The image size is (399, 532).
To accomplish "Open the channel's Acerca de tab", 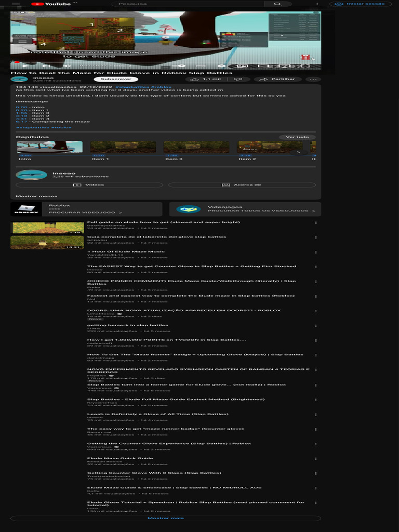I will [242, 185].
